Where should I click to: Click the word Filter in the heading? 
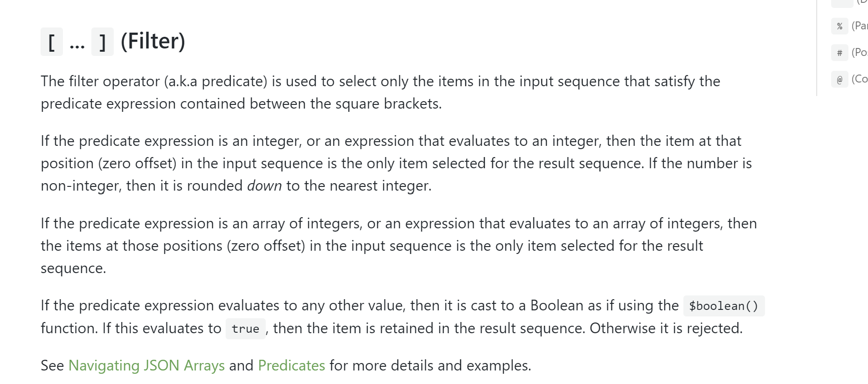(x=153, y=41)
